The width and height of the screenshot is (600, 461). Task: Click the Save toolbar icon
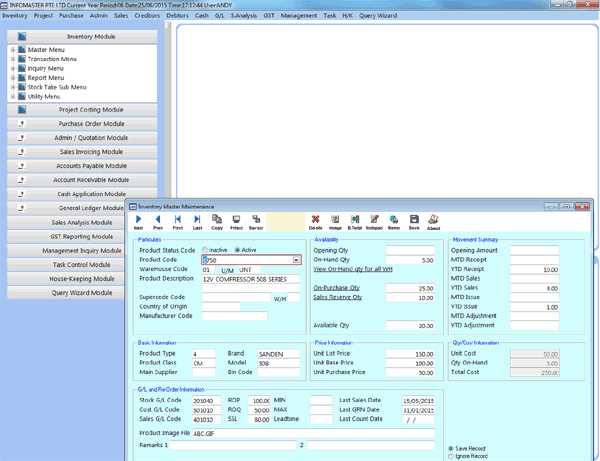coord(413,221)
